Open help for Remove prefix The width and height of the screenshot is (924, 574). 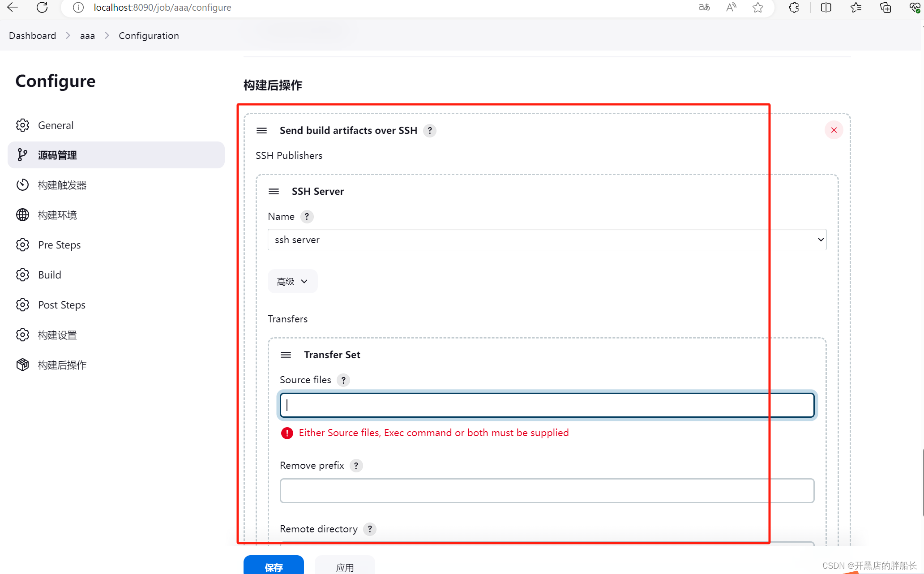click(x=356, y=466)
